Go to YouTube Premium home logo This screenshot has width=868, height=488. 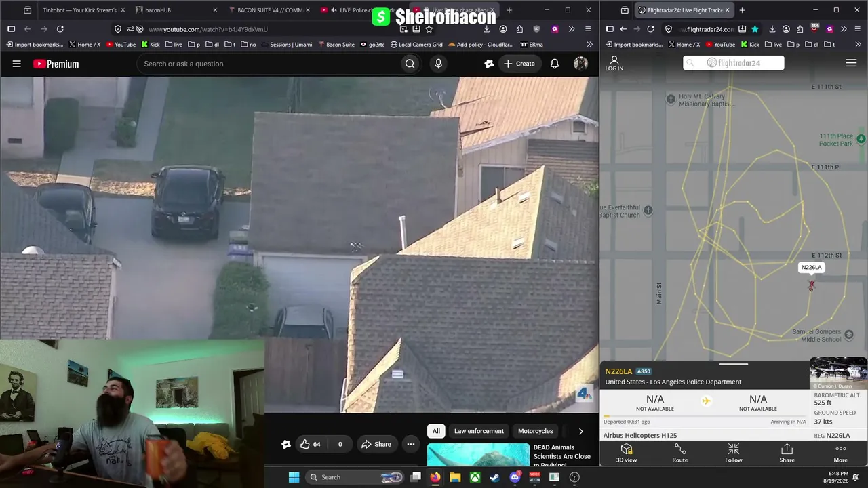56,64
